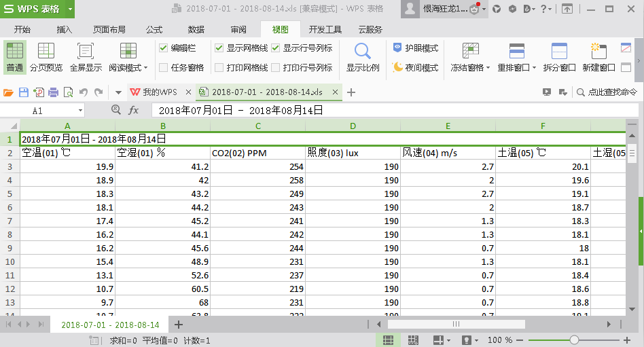Click the Split Window (拆分窗口) icon
The height and width of the screenshot is (347, 644).
coord(559,52)
